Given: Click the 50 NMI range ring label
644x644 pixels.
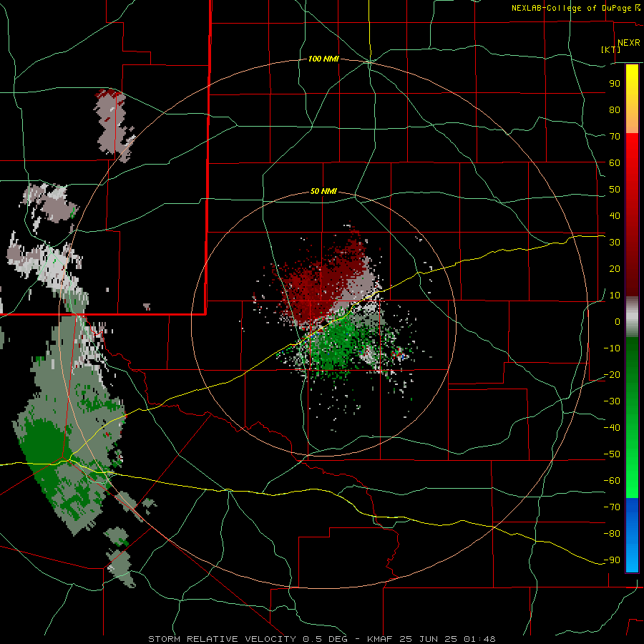Looking at the screenshot, I should [x=323, y=191].
